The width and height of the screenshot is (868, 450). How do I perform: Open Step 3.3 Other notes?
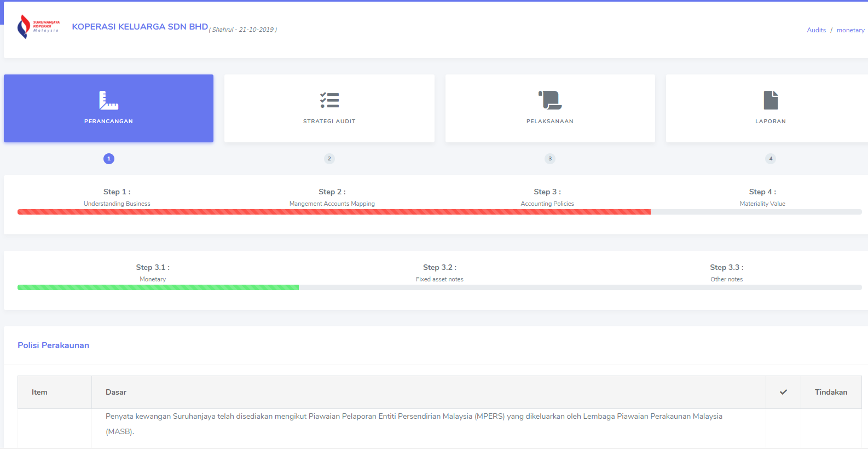[x=727, y=273]
